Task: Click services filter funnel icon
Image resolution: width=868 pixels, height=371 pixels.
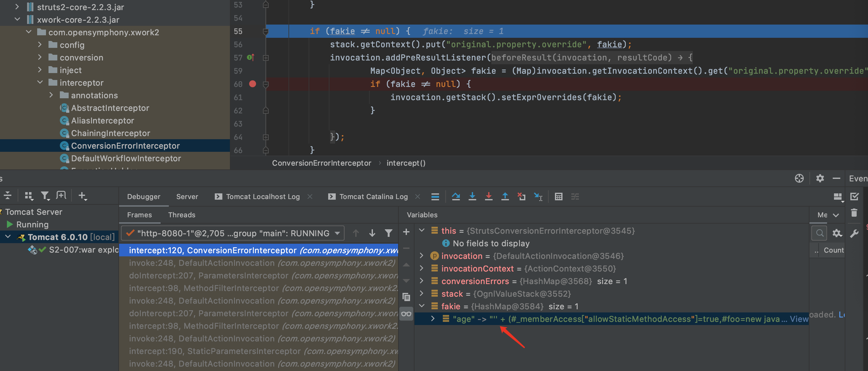Action: click(45, 196)
